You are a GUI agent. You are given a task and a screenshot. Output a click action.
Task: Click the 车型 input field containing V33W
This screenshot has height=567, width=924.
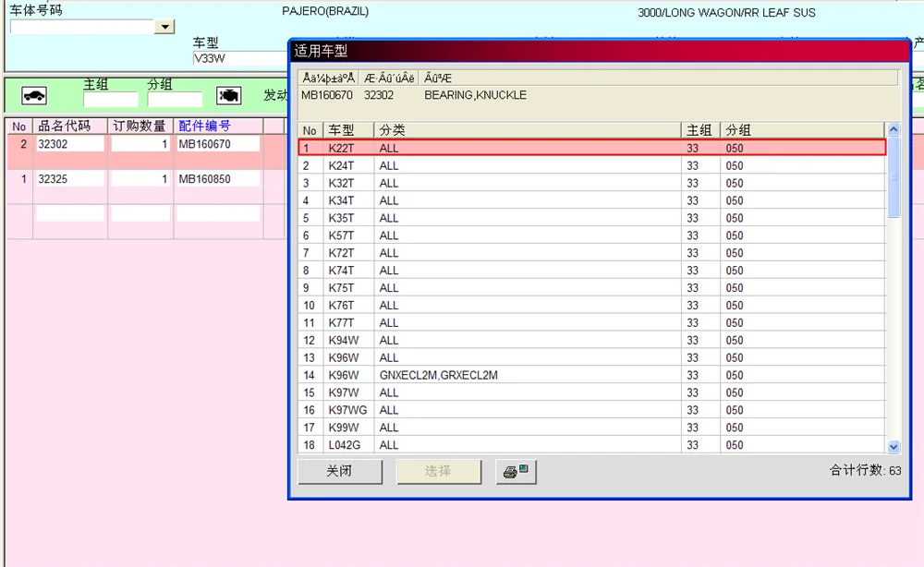click(240, 58)
